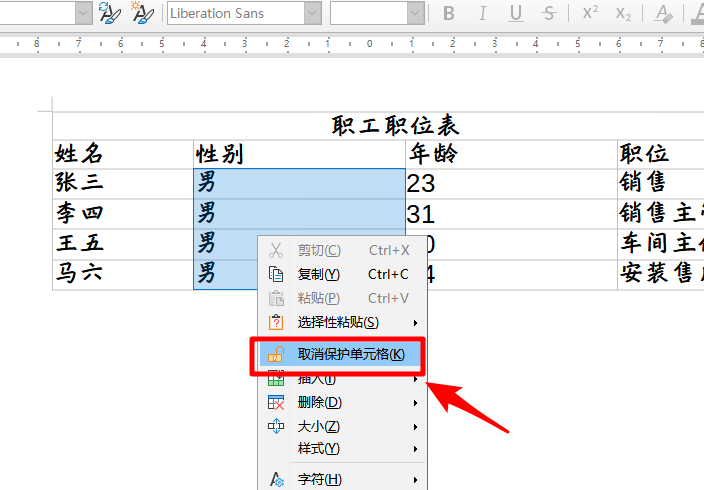Open 大小(Z) menu entry
The image size is (704, 490).
343,426
